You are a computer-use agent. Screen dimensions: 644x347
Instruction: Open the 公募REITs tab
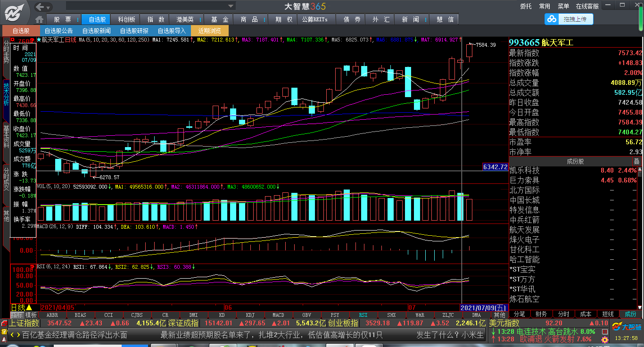tap(315, 19)
